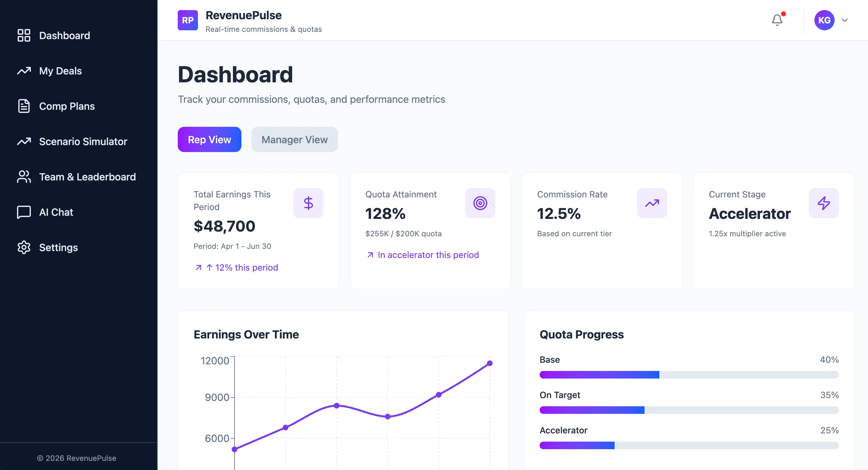Click the $48,700 earnings value

(x=224, y=226)
